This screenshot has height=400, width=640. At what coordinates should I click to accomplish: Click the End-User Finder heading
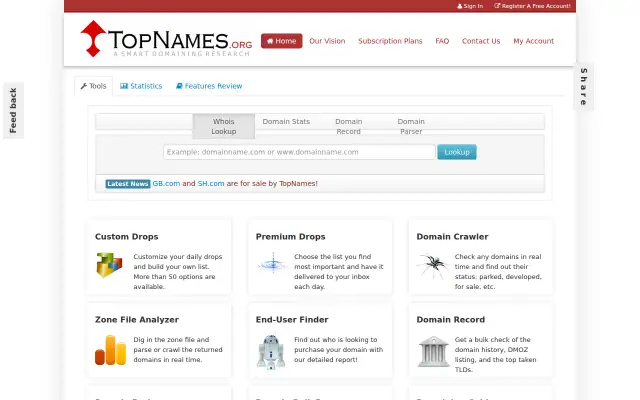pyautogui.click(x=292, y=320)
